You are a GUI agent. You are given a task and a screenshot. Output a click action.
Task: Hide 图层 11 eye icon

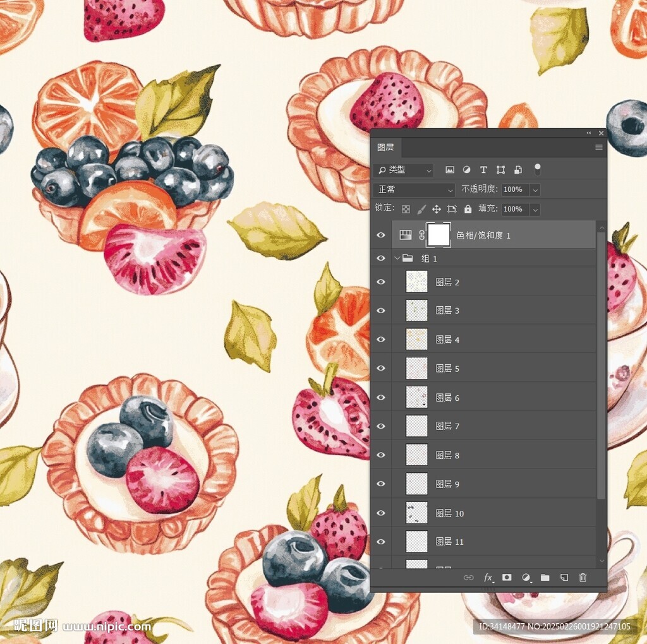coord(380,541)
